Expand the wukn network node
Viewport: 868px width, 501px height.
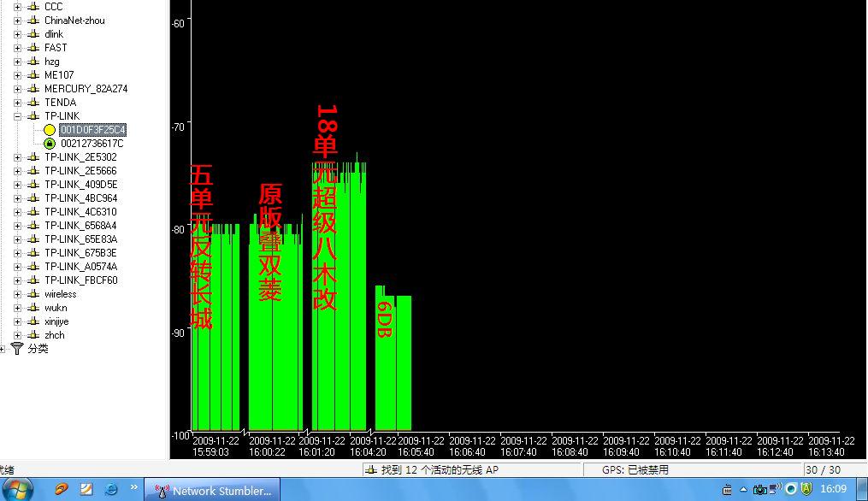18,308
